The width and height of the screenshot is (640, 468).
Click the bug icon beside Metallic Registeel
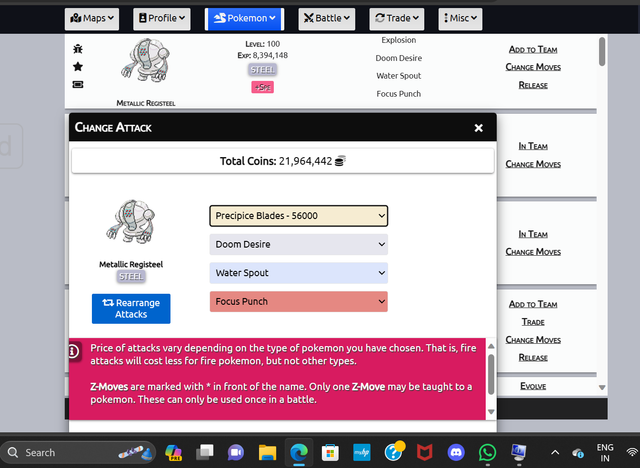coord(78,49)
